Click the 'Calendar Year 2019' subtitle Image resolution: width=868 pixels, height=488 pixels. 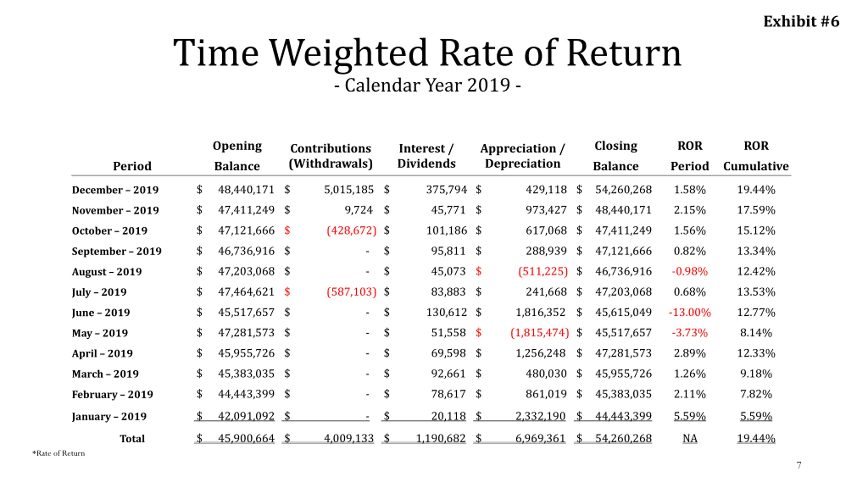pyautogui.click(x=427, y=85)
